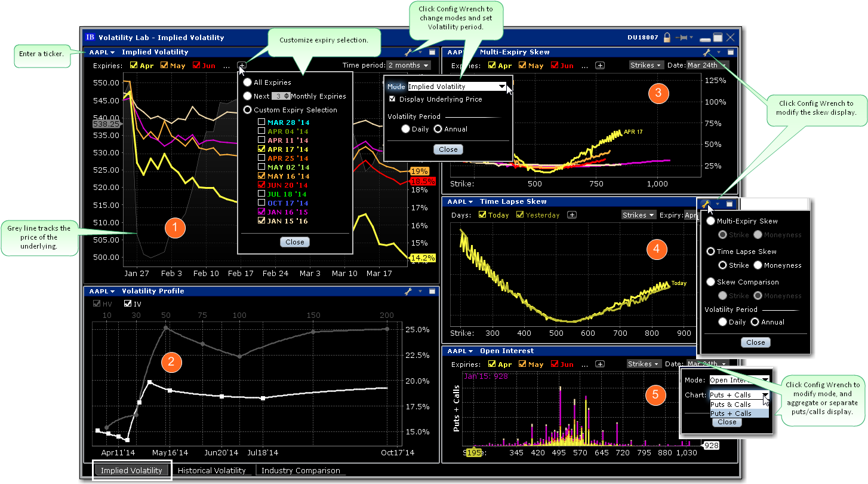Click the lock icon in title bar
The image size is (868, 484).
click(x=667, y=38)
